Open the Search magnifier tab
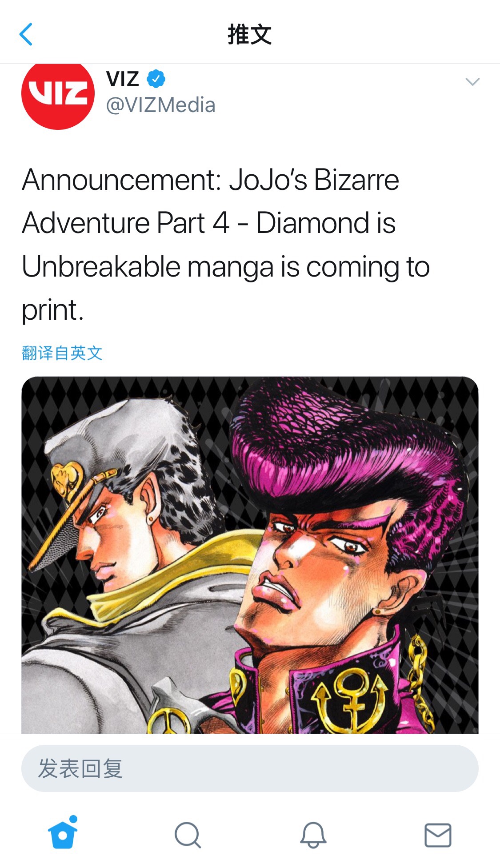 (188, 835)
